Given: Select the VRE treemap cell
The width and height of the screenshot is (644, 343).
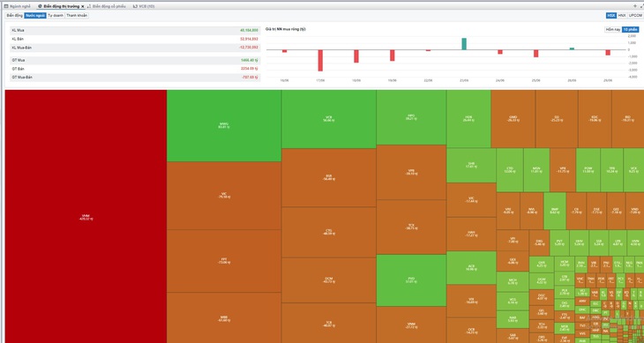Looking at the screenshot, I should click(508, 211).
